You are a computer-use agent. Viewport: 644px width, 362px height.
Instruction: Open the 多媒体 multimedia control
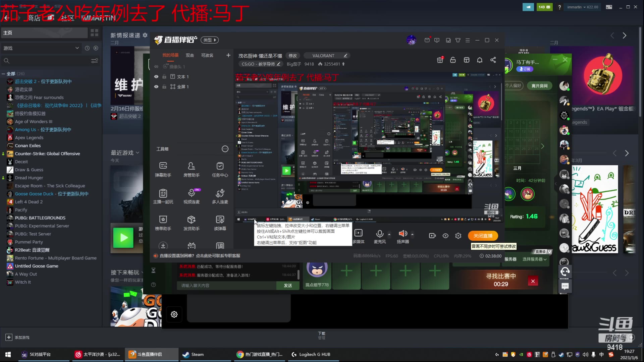coord(358,236)
